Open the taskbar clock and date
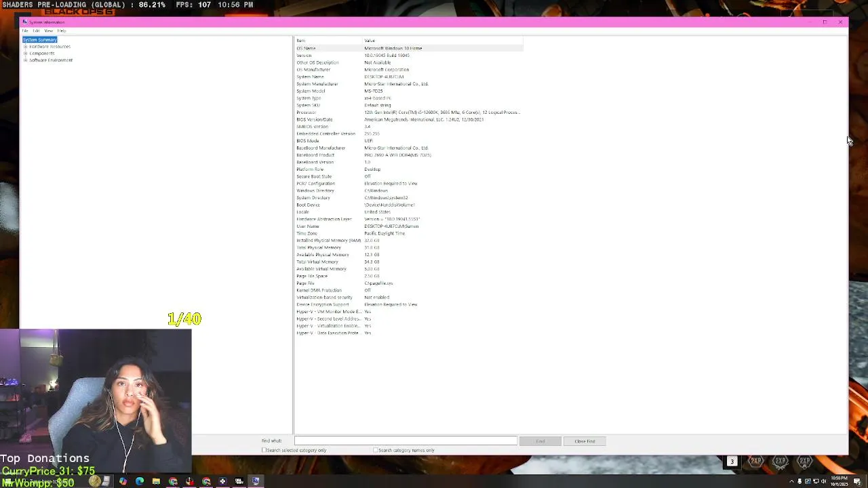 point(840,481)
